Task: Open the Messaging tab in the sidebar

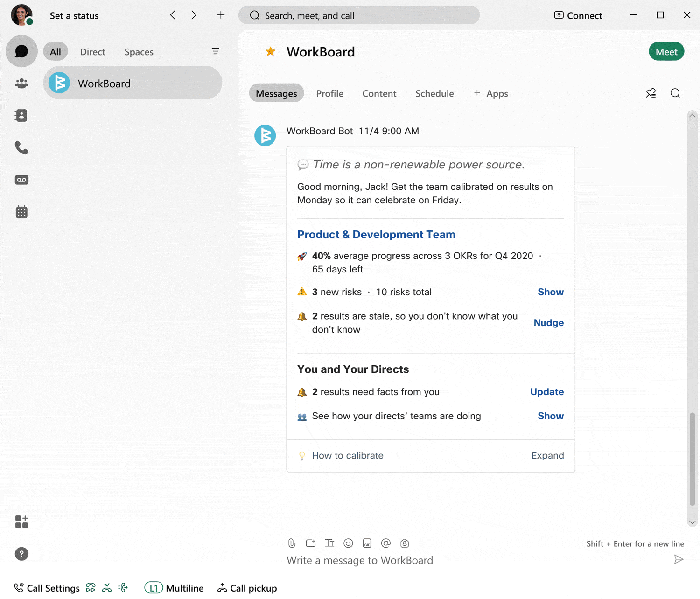Action: [x=21, y=51]
